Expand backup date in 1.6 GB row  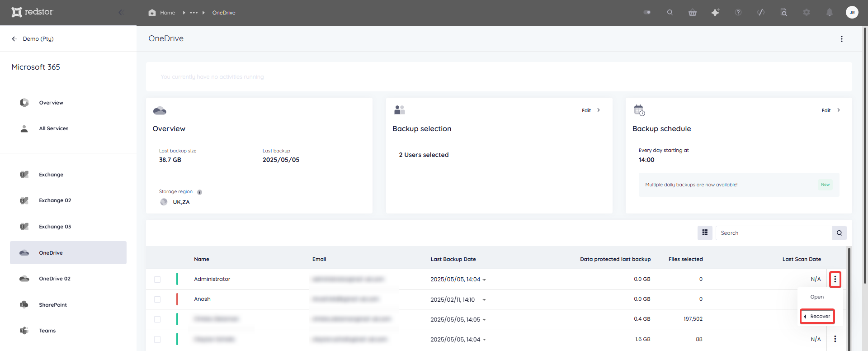[x=484, y=340]
